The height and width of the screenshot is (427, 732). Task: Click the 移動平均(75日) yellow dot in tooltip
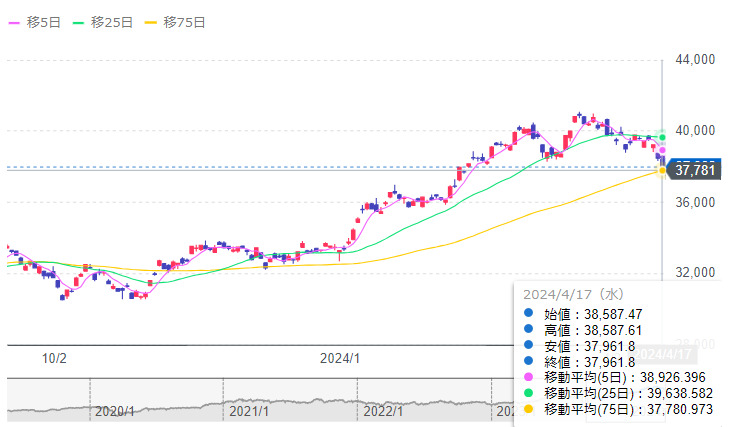(529, 410)
